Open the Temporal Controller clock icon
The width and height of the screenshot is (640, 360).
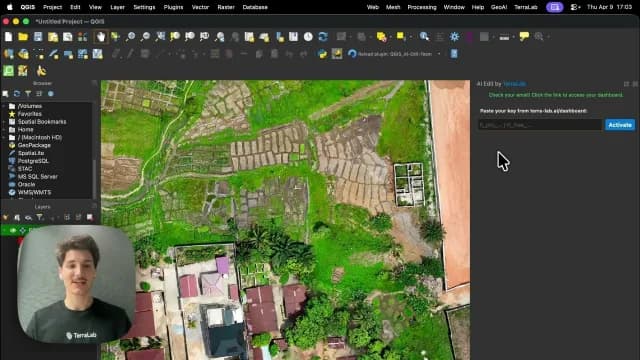tap(308, 37)
